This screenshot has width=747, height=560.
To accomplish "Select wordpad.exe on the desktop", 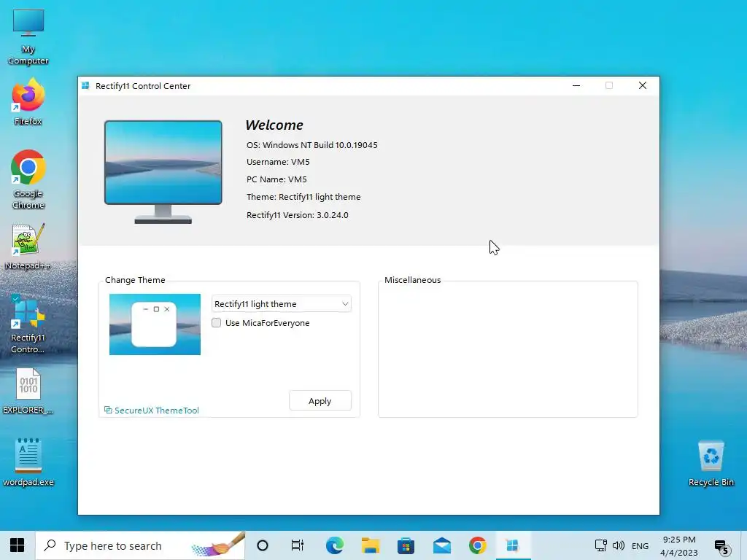I will 28,463.
